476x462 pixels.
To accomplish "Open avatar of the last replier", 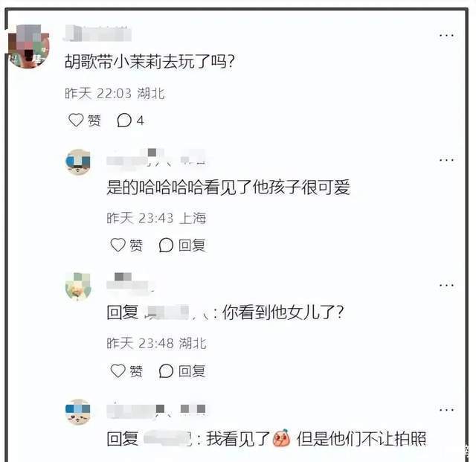I will click(x=78, y=411).
